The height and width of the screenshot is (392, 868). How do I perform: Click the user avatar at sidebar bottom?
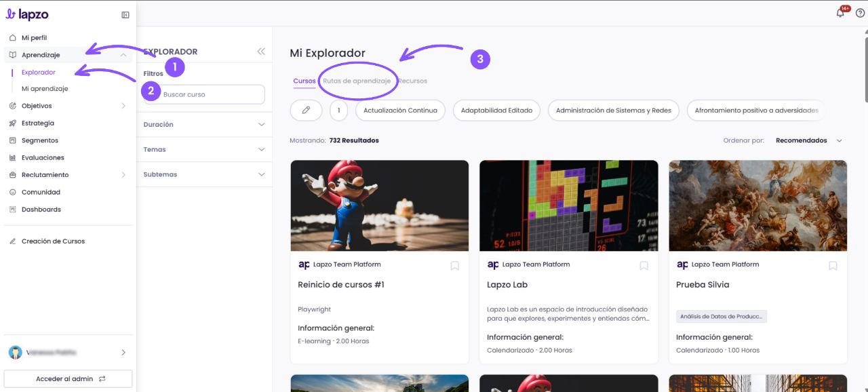(x=15, y=353)
